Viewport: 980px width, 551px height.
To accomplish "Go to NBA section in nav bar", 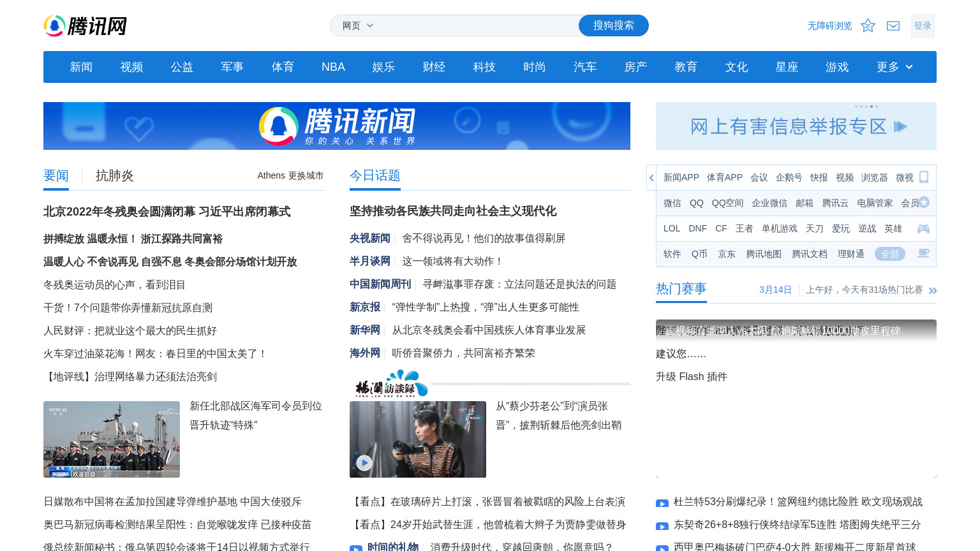I will [x=333, y=67].
